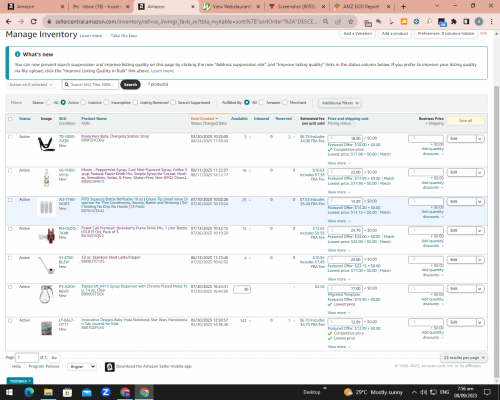500x400 pixels.
Task: Click the pricing status info icon
Action: [354, 124]
